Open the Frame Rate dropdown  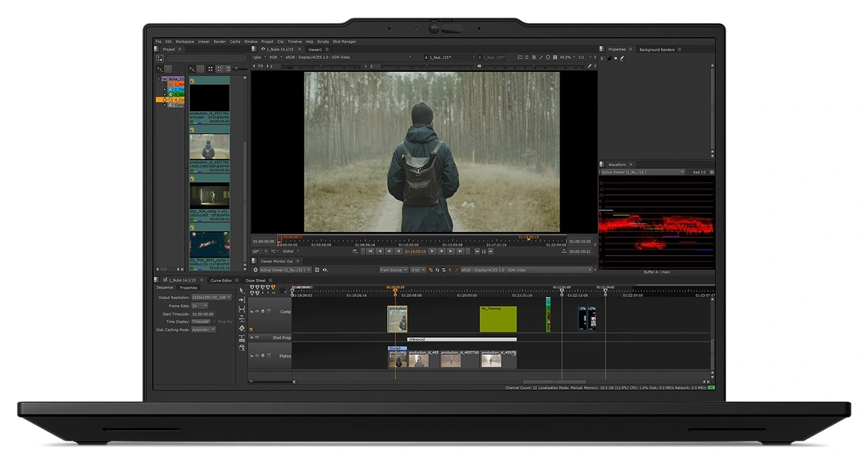click(x=199, y=306)
